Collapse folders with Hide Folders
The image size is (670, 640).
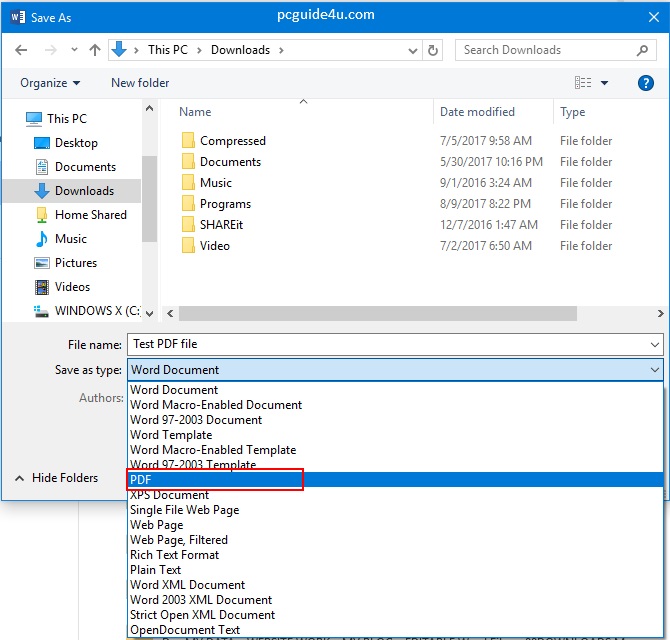tap(56, 478)
